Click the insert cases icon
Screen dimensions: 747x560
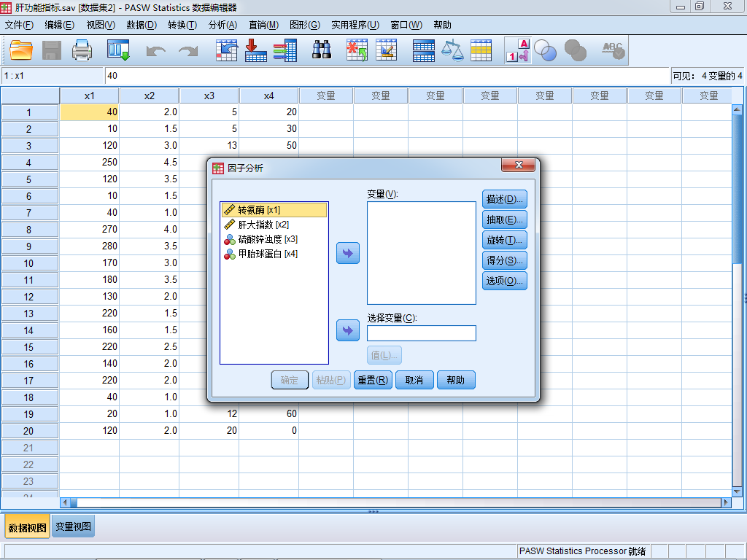(x=357, y=50)
